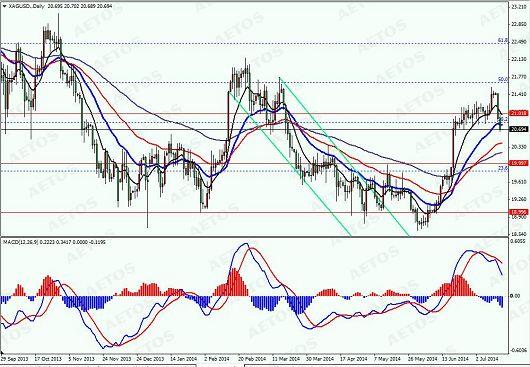Click the black 20.694 current price tag

click(519, 129)
